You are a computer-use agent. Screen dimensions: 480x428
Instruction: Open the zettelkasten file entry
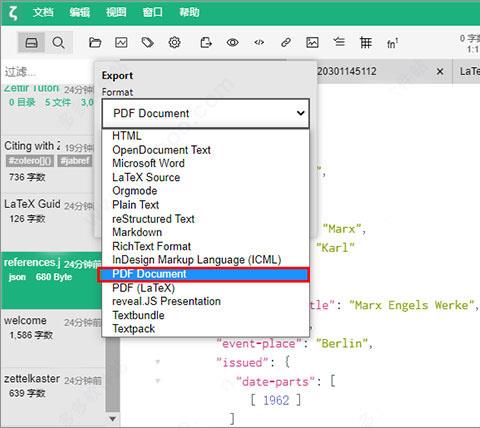[x=53, y=396]
